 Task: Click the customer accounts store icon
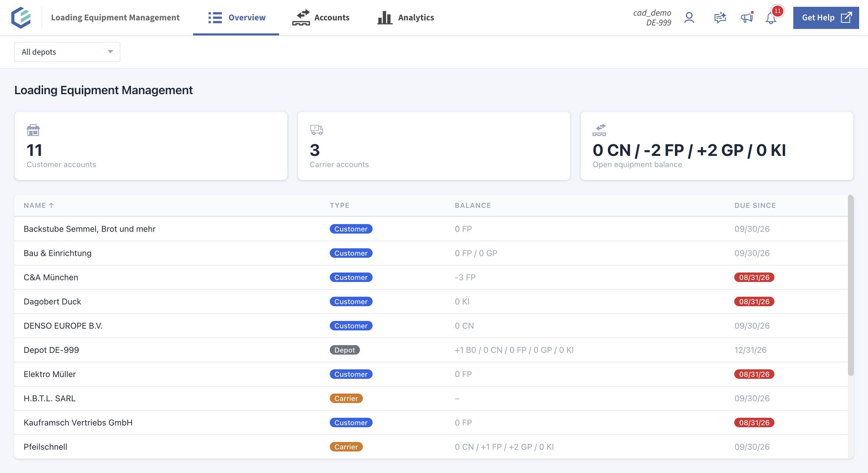click(x=33, y=130)
